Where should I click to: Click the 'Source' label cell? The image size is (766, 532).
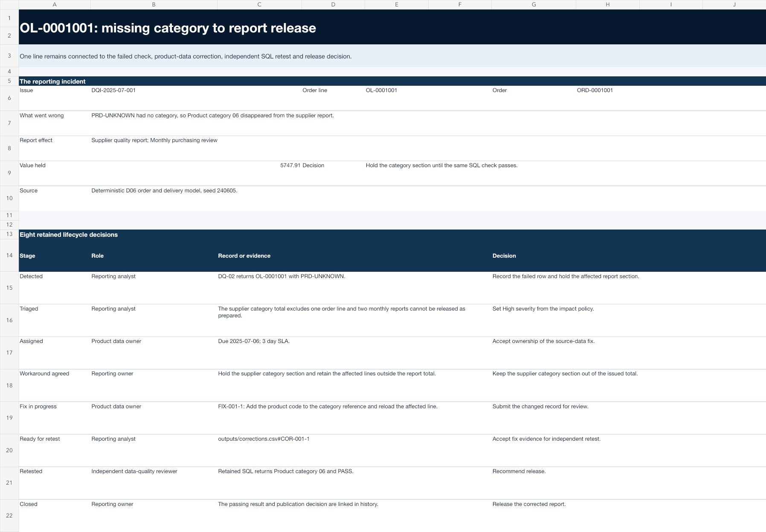(29, 191)
